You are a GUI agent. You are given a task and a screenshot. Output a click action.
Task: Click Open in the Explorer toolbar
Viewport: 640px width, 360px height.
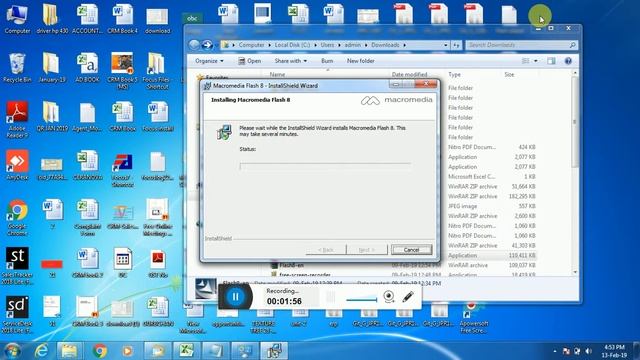[249, 61]
